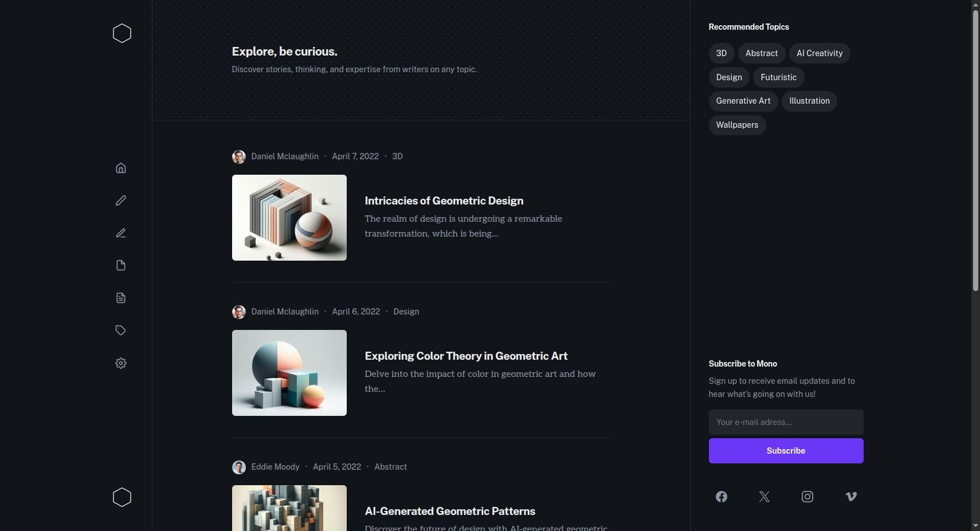Open the Intricacies of Geometric Design article title

coord(444,200)
